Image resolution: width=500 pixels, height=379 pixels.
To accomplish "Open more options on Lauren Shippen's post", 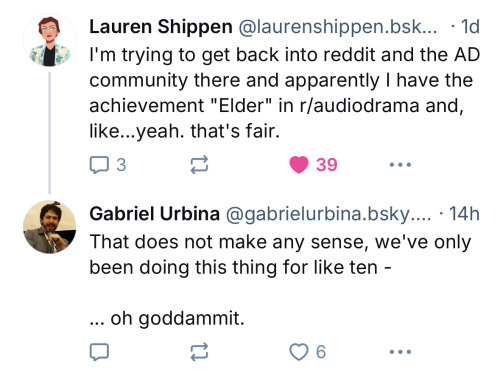I will point(400,165).
